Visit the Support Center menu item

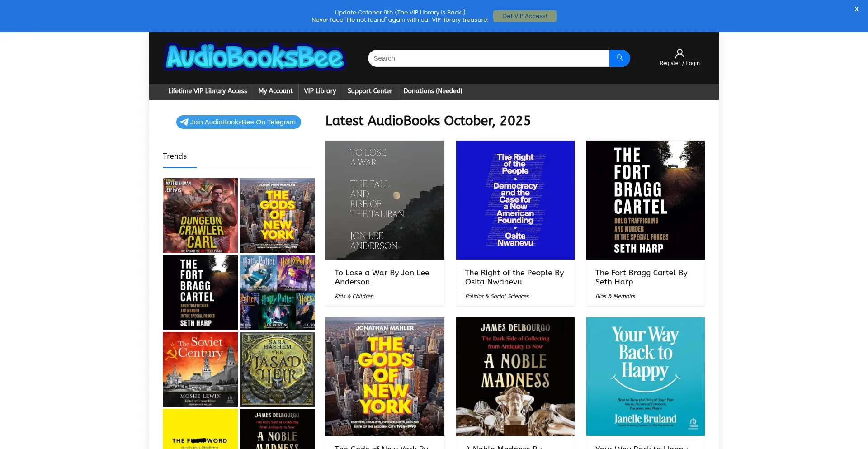(370, 91)
